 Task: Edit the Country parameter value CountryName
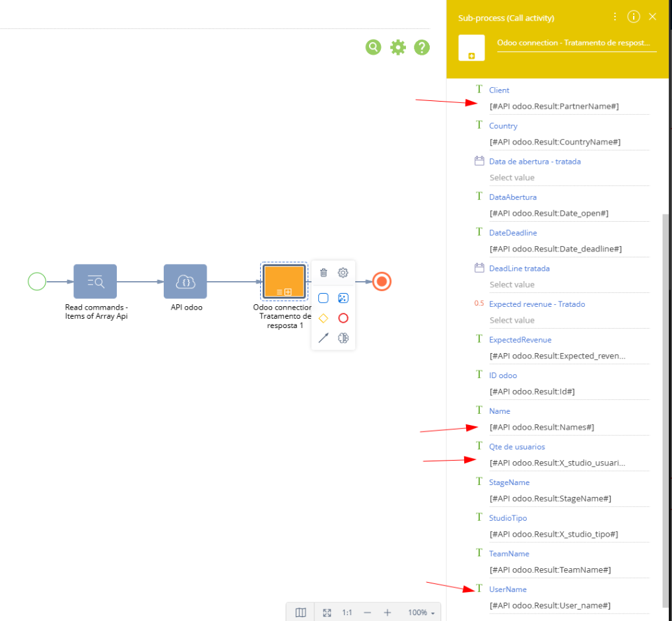tap(569, 142)
